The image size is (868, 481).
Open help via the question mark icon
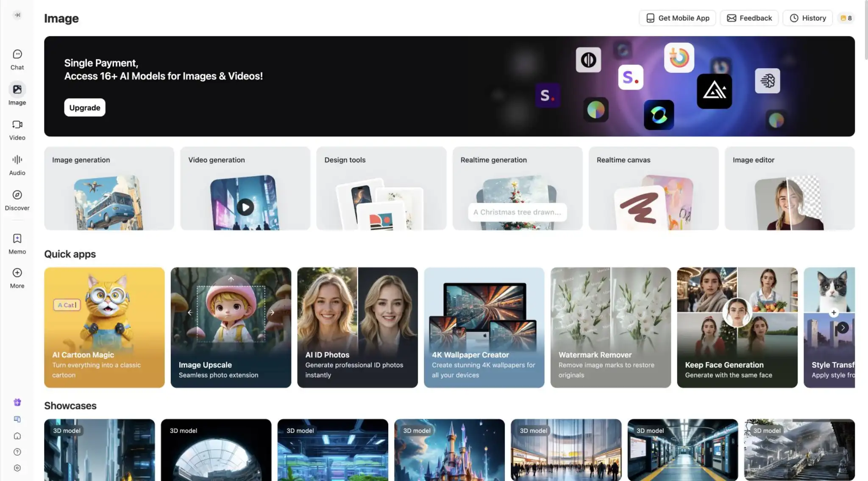(x=17, y=452)
